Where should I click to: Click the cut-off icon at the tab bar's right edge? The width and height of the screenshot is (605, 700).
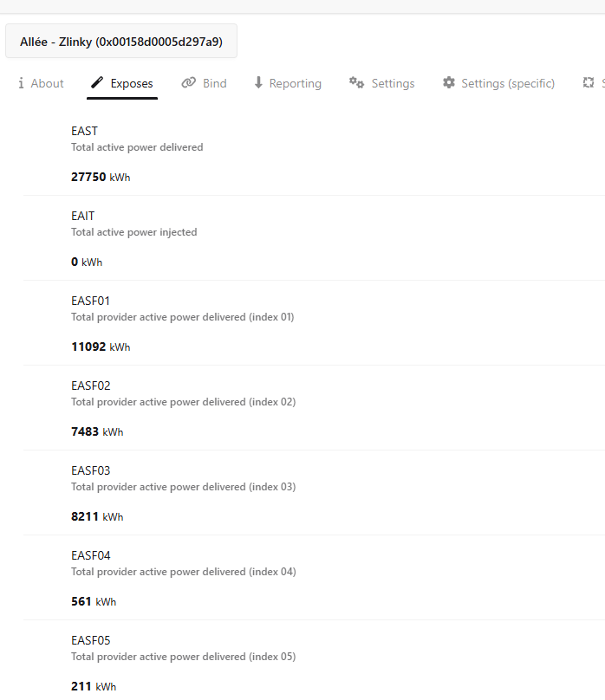click(x=589, y=83)
